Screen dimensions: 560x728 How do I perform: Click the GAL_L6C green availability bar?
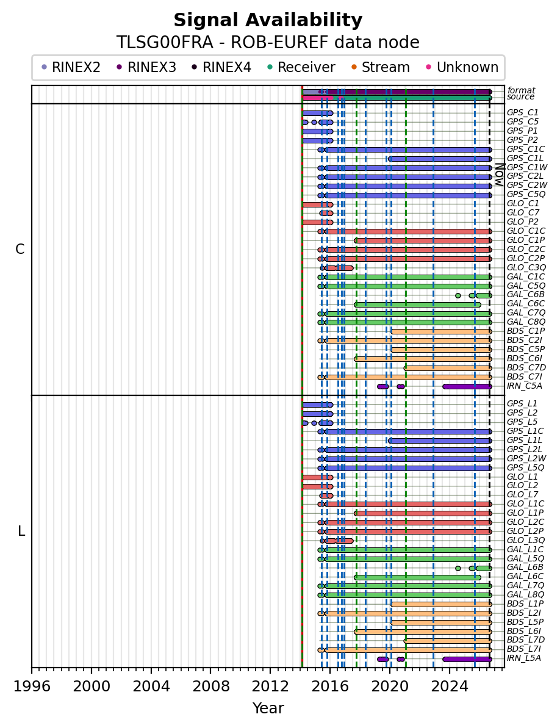418,577
